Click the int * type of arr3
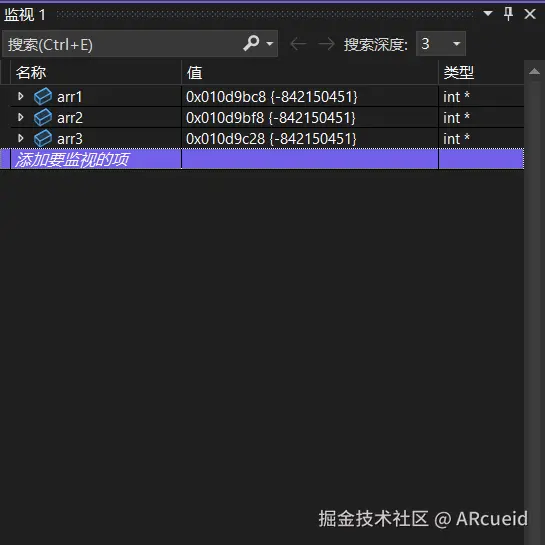545x545 pixels. (456, 139)
